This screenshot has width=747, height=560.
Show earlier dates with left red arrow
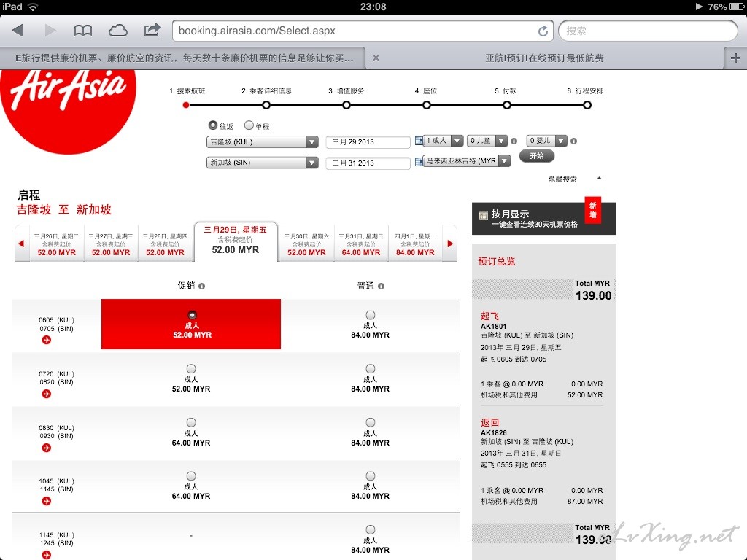tap(21, 244)
